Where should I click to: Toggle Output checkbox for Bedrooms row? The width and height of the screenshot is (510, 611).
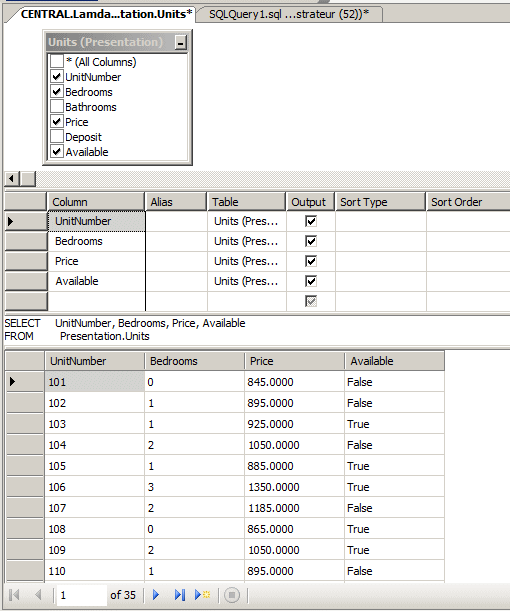point(311,241)
